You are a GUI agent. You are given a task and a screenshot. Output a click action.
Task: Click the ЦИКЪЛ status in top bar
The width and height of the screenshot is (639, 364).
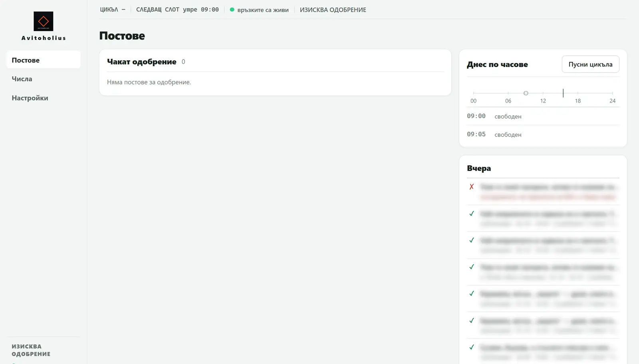tap(113, 10)
